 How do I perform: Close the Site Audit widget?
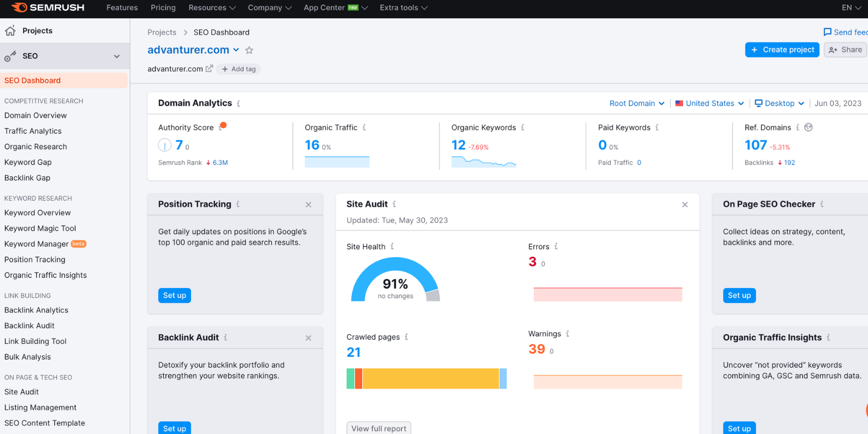pyautogui.click(x=685, y=205)
